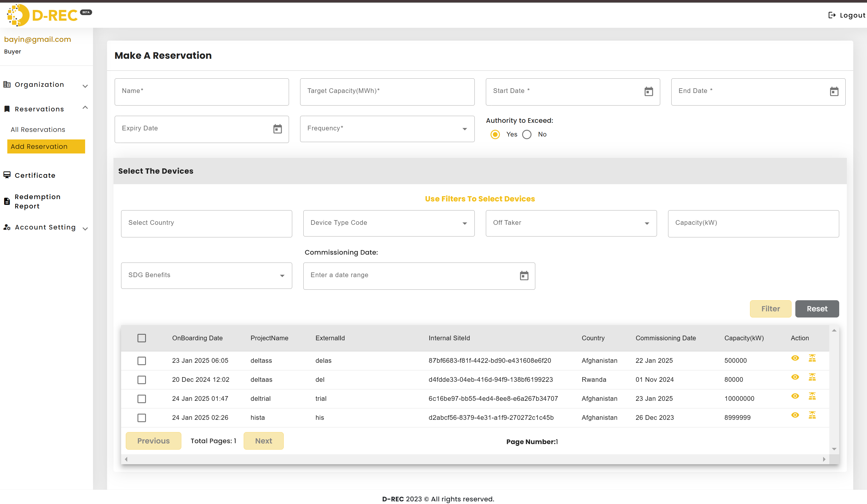The image size is (867, 504).
Task: Check the deltaas device row
Action: tap(142, 379)
